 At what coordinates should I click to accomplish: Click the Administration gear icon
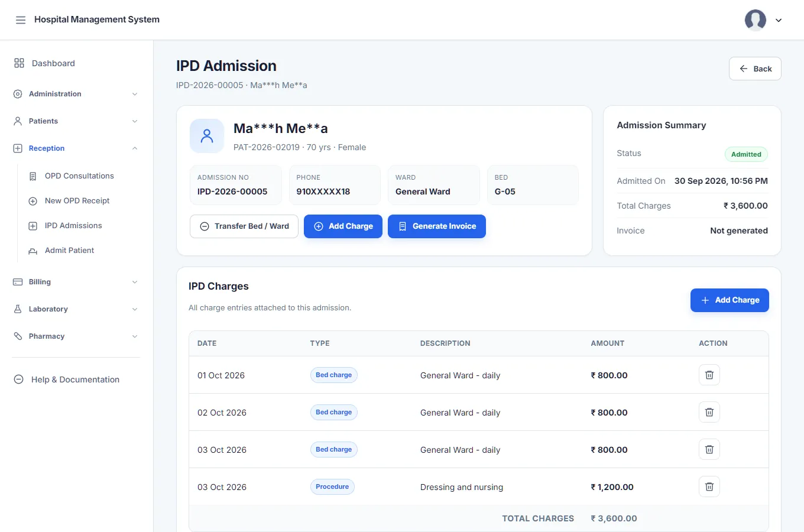pos(18,94)
